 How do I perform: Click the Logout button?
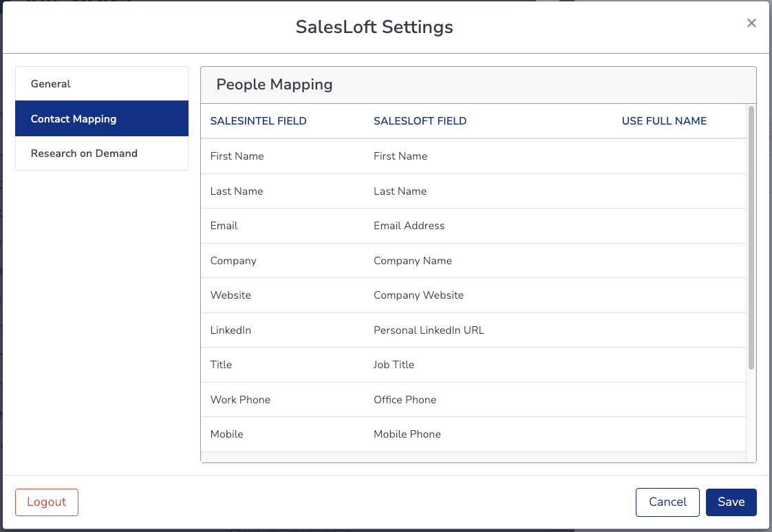(47, 502)
